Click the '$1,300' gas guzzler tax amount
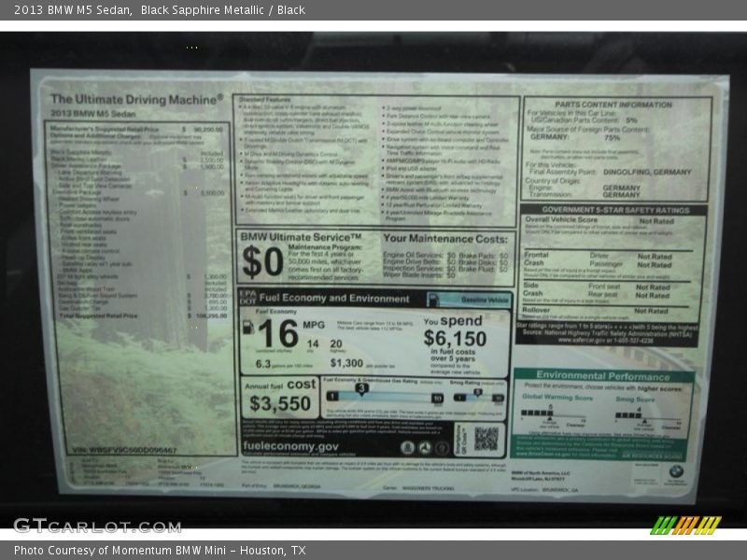 coord(346,363)
